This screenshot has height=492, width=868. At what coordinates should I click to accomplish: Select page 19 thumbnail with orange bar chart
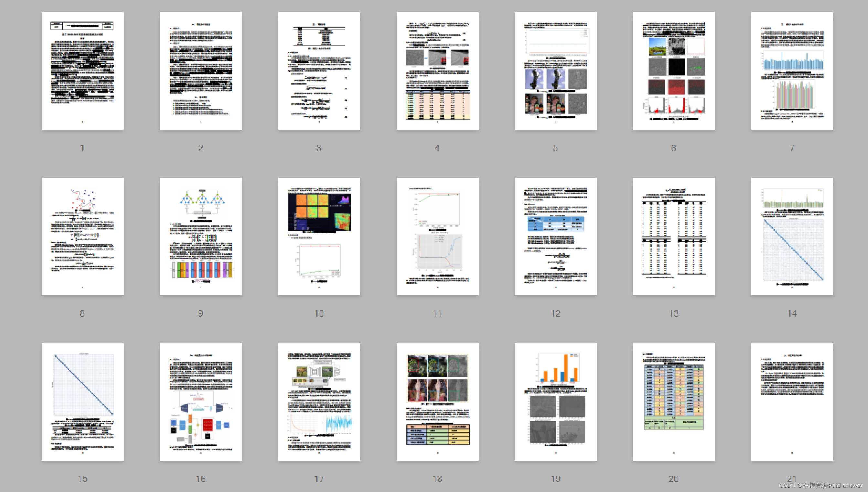point(556,402)
